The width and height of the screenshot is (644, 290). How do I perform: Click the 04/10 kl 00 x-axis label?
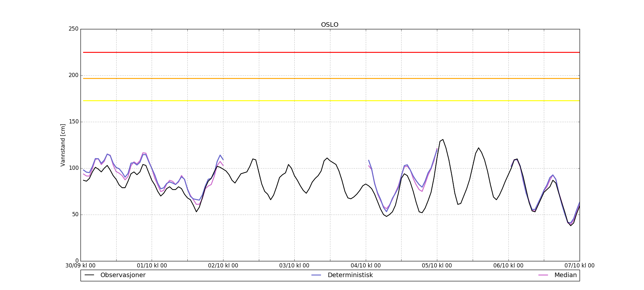(366, 266)
